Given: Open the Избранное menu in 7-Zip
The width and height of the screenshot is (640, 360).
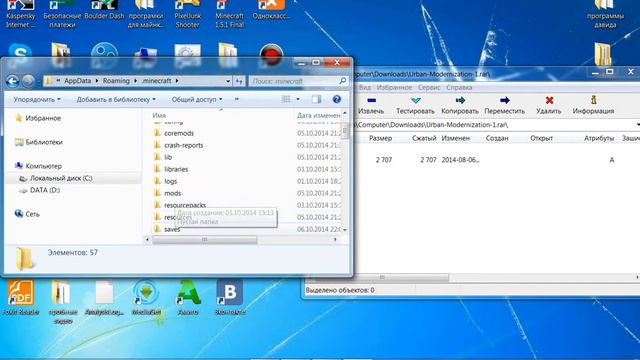Looking at the screenshot, I should 394,87.
